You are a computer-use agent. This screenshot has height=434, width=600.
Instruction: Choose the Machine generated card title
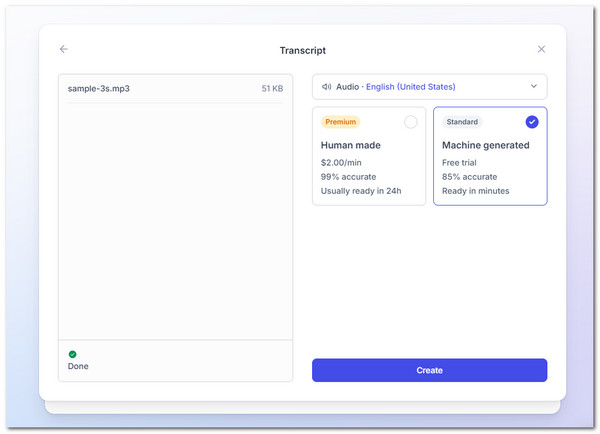(x=486, y=145)
